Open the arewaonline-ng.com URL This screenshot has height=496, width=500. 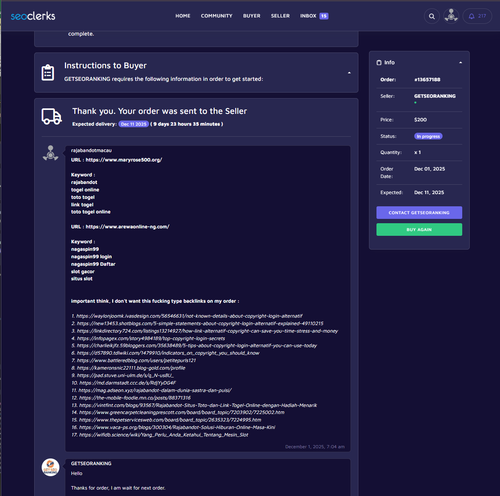[127, 227]
